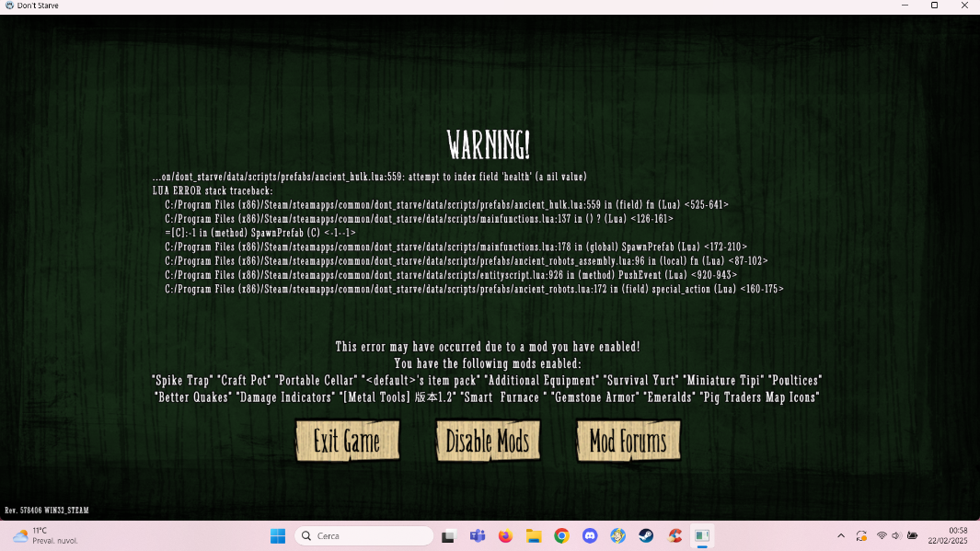Click the Disable Mods button
Image resolution: width=980 pixels, height=551 pixels.
[488, 441]
